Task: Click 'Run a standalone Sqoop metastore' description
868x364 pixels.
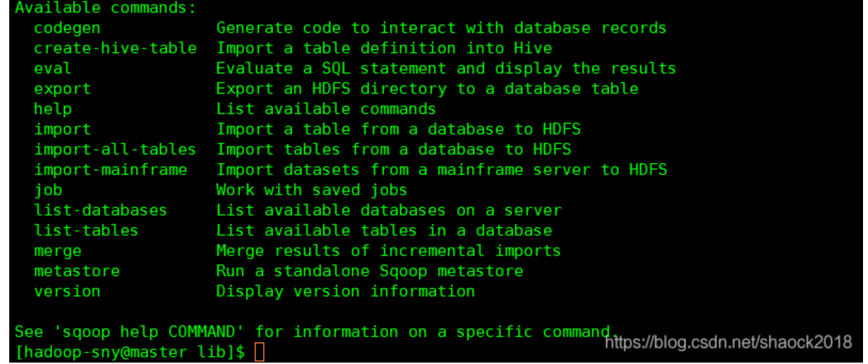Action: coord(370,271)
